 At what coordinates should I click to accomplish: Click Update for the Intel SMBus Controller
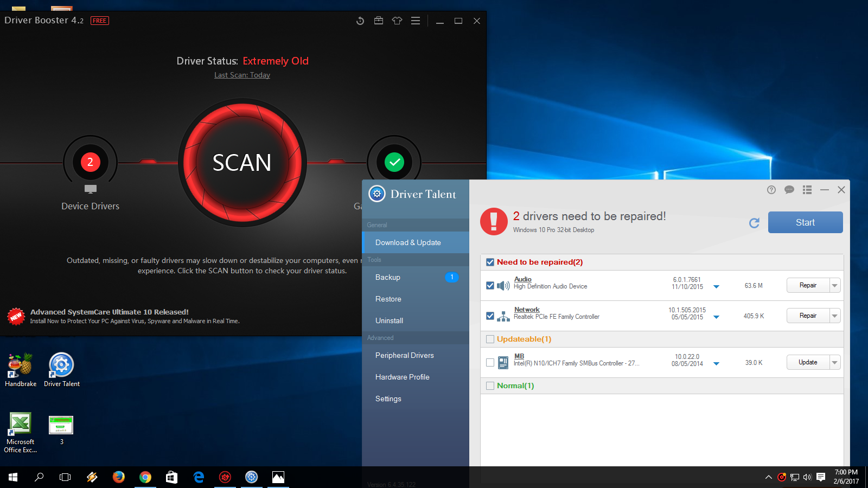coord(808,362)
